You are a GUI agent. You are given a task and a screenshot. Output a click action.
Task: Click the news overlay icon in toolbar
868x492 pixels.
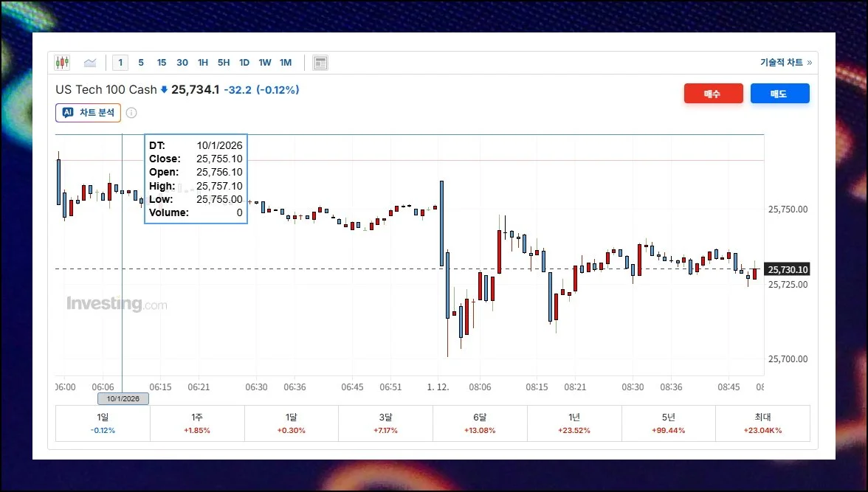tap(320, 63)
